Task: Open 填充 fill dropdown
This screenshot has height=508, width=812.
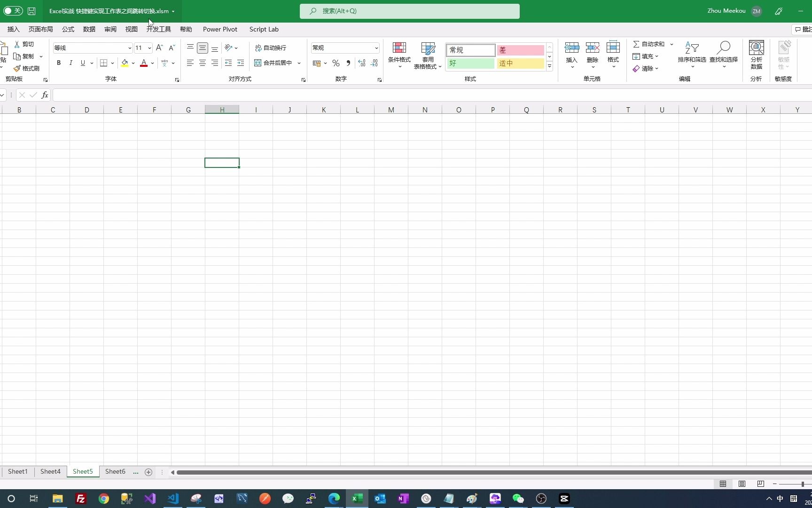Action: click(646, 56)
